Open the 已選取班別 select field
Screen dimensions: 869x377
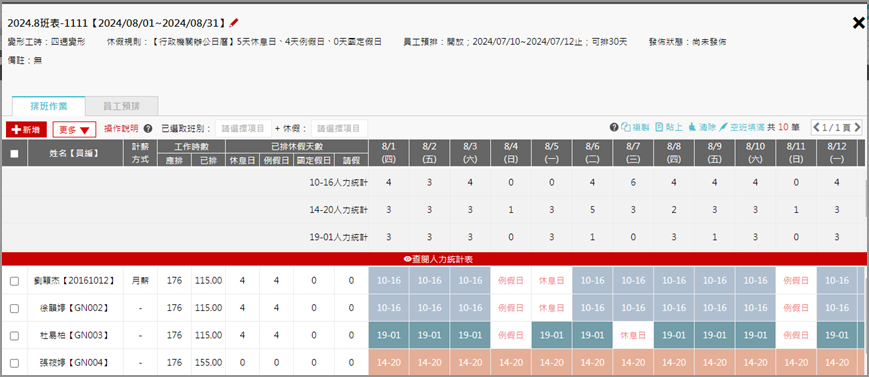coord(243,129)
